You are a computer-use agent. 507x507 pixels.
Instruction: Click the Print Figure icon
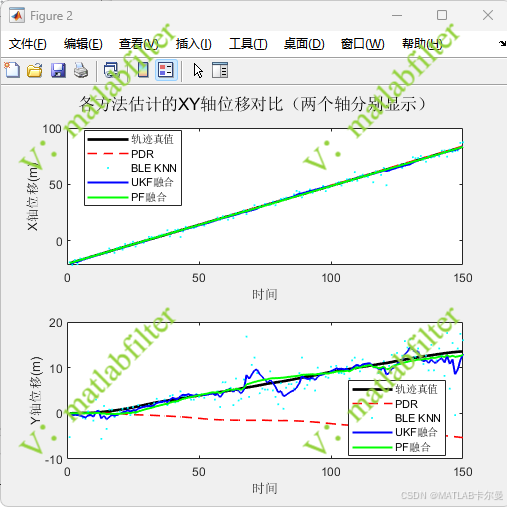click(x=81, y=70)
